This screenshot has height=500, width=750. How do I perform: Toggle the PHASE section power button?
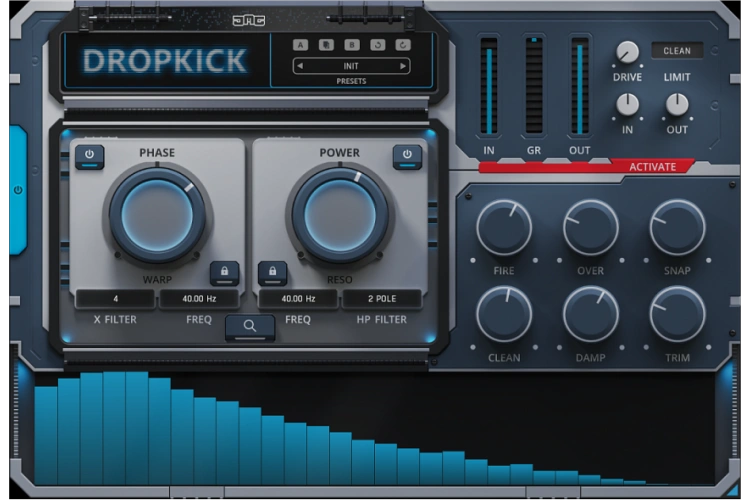(x=89, y=156)
